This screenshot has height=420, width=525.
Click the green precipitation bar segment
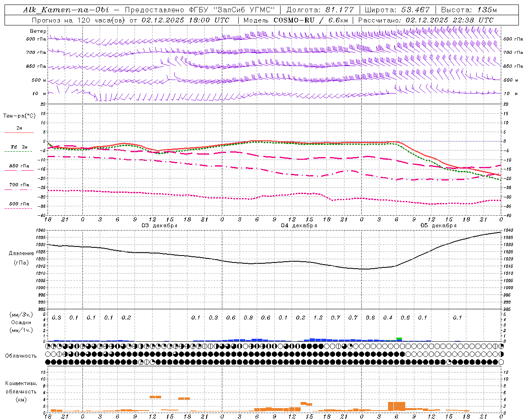pos(399,338)
